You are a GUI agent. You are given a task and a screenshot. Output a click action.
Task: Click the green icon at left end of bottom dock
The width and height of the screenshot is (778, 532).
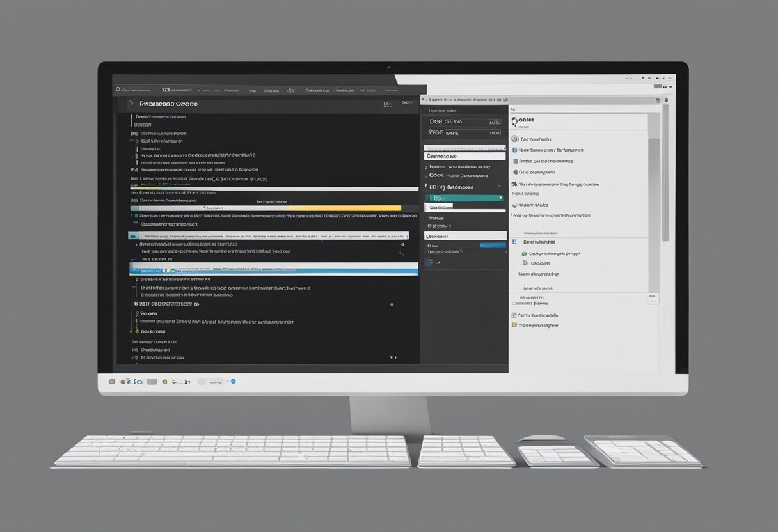[x=112, y=382]
